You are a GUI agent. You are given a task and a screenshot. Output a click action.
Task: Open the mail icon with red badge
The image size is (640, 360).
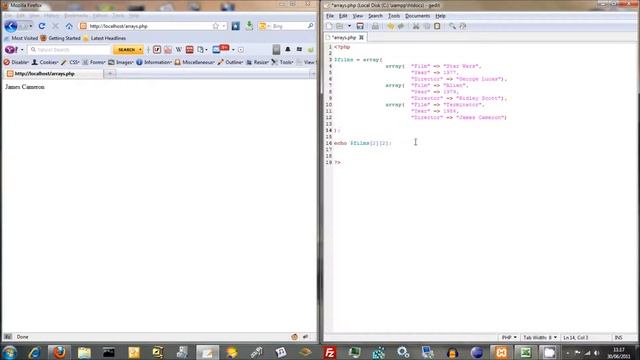[220, 49]
